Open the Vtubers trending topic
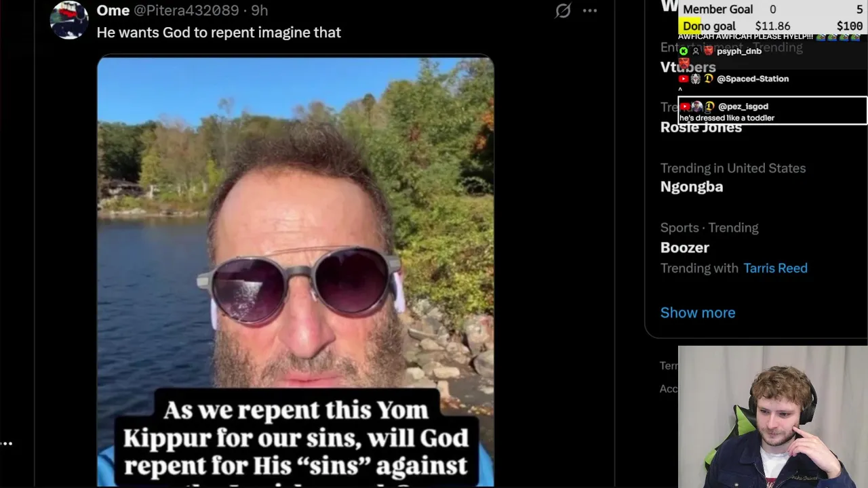The height and width of the screenshot is (488, 868). pyautogui.click(x=688, y=67)
